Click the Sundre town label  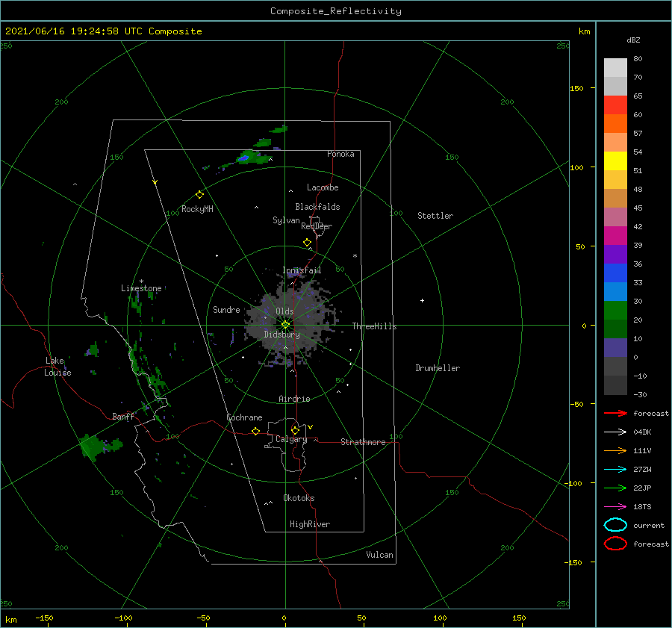point(226,309)
